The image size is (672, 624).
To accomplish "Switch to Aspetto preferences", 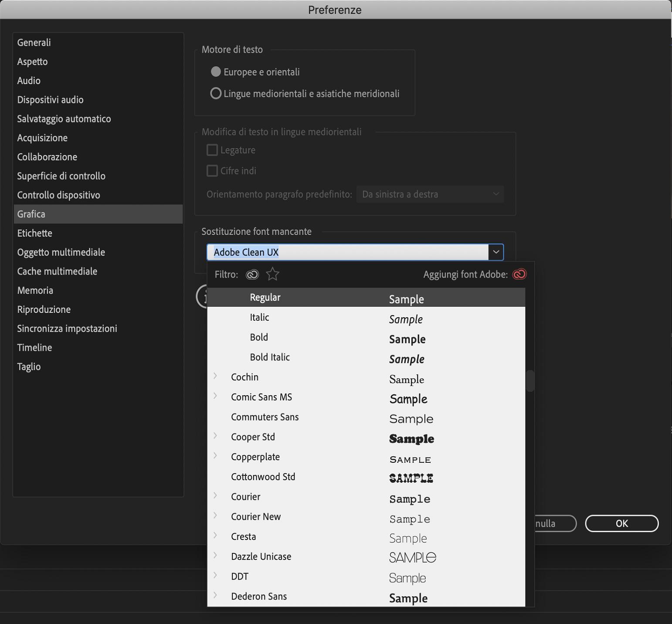I will [x=98, y=61].
